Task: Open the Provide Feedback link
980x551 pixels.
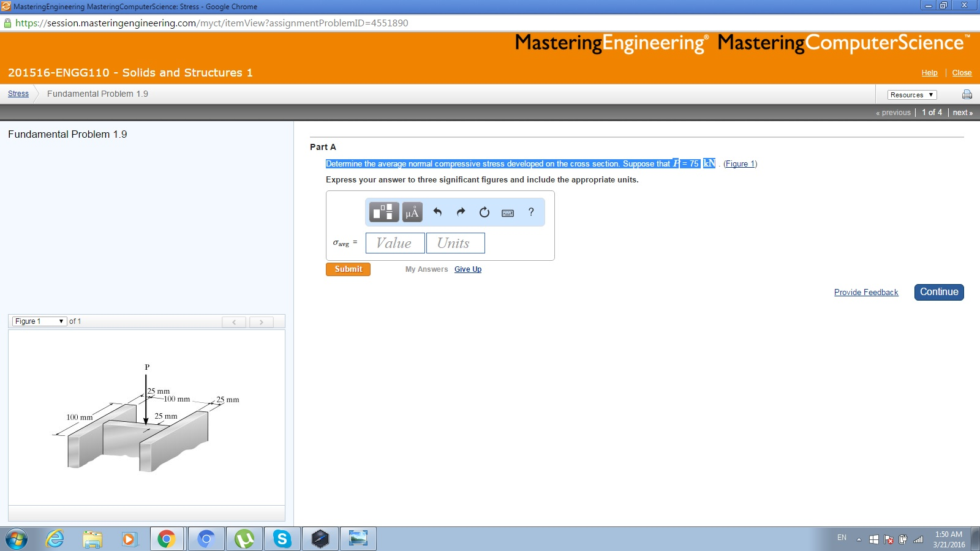Action: [x=865, y=293]
